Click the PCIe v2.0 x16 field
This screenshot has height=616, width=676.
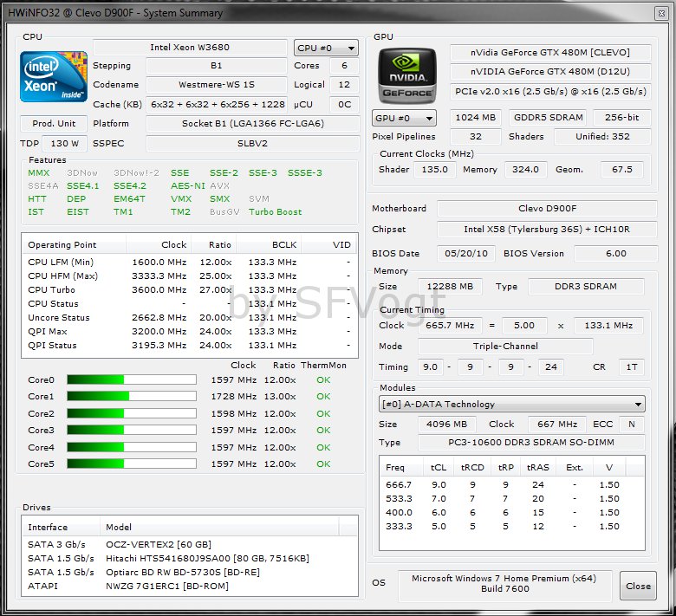click(x=550, y=91)
